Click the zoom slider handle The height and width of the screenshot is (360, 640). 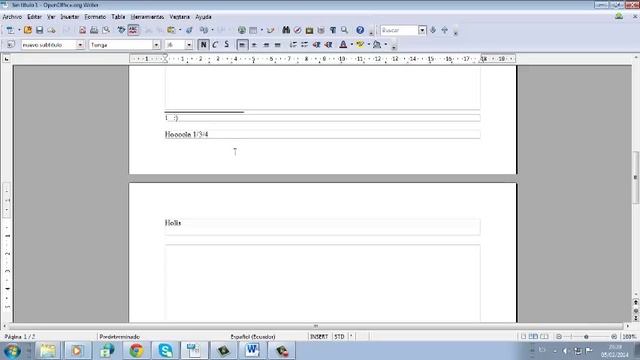tap(586, 337)
